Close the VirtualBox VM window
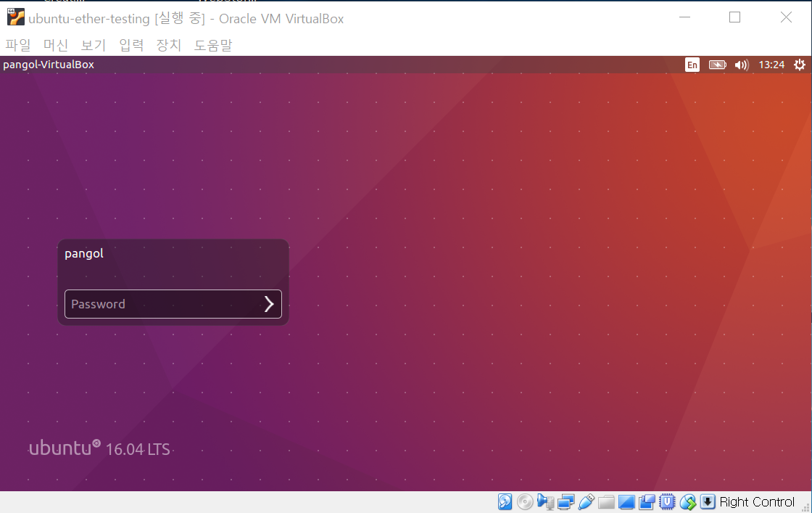The width and height of the screenshot is (812, 513). [x=786, y=17]
